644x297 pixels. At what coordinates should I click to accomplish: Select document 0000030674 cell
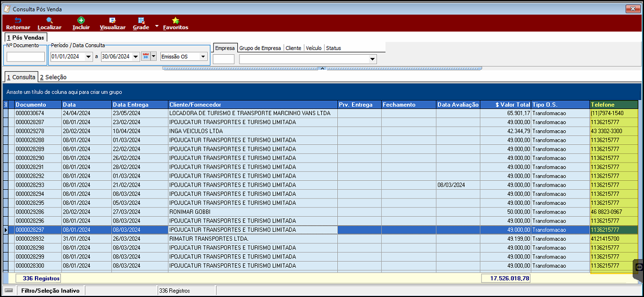click(38, 113)
